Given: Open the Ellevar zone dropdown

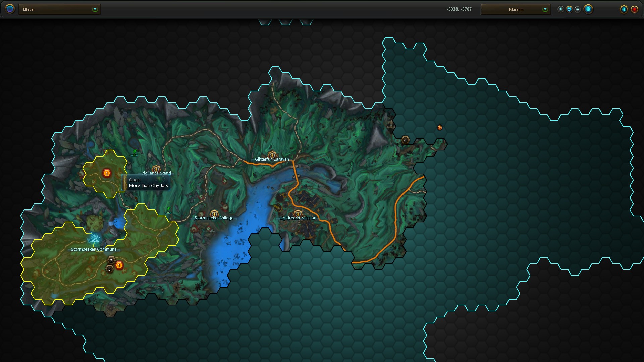Looking at the screenshot, I should pyautogui.click(x=59, y=9).
